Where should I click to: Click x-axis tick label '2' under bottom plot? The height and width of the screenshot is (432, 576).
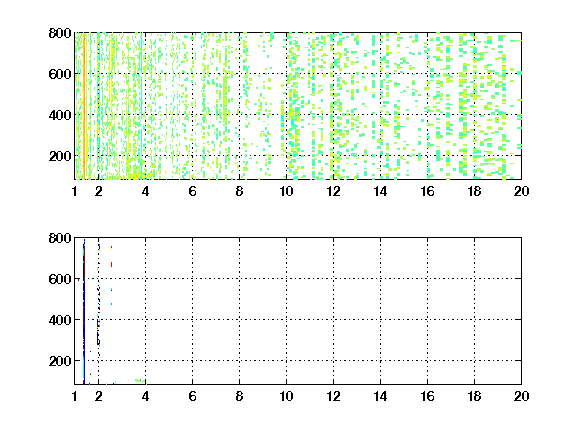click(x=98, y=396)
